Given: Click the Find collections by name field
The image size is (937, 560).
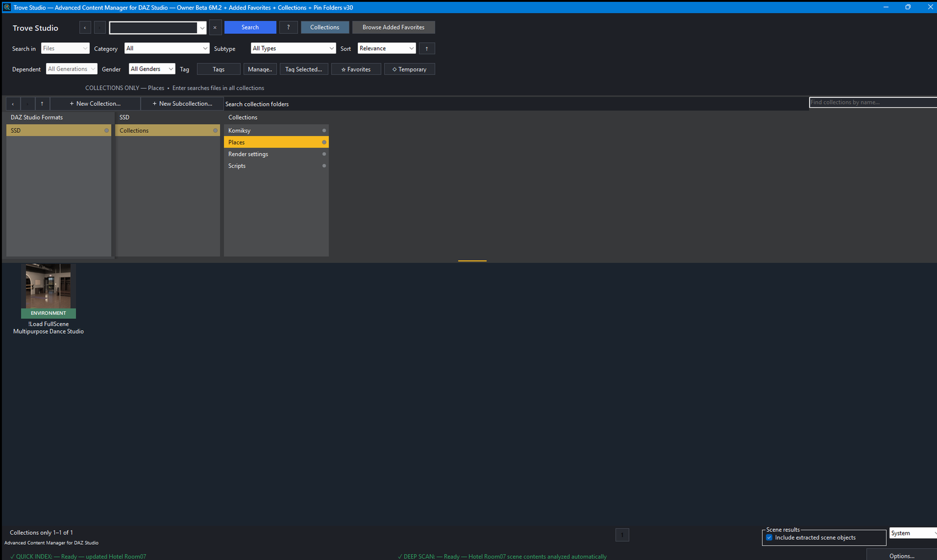Looking at the screenshot, I should [x=873, y=102].
